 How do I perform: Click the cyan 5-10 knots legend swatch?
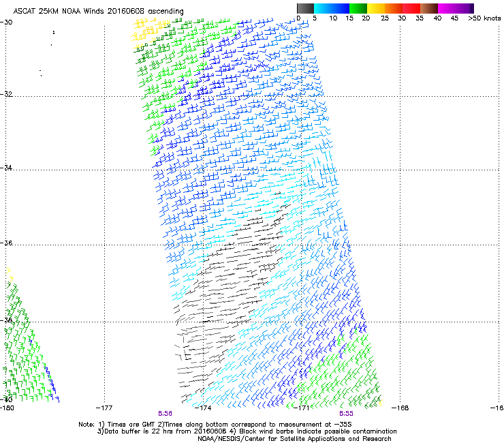323,8
